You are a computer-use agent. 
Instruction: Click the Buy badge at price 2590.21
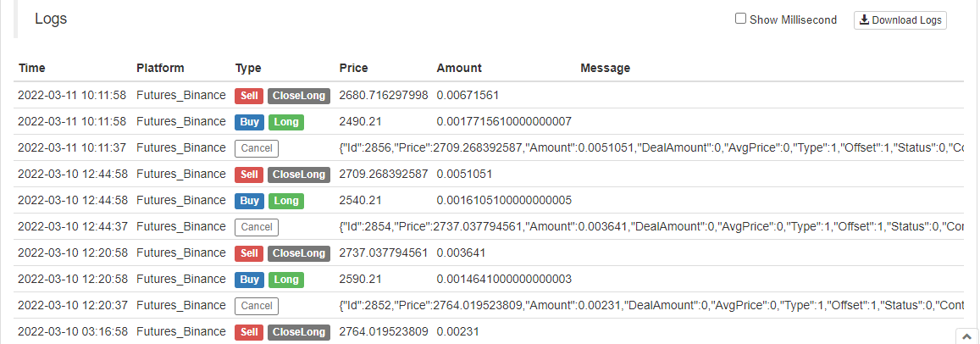click(249, 280)
